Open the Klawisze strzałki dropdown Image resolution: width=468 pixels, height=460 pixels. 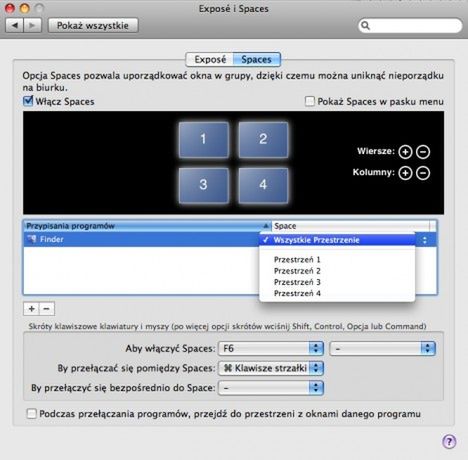click(x=271, y=368)
